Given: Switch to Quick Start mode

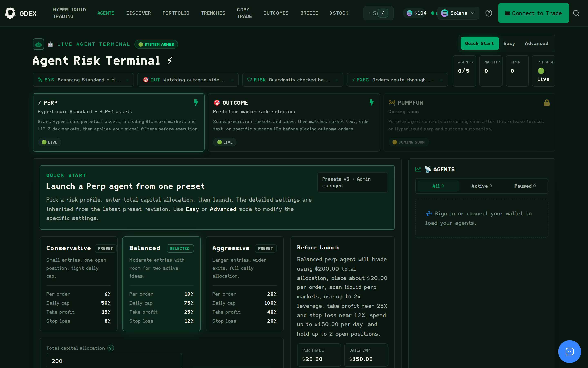Looking at the screenshot, I should click(x=479, y=43).
